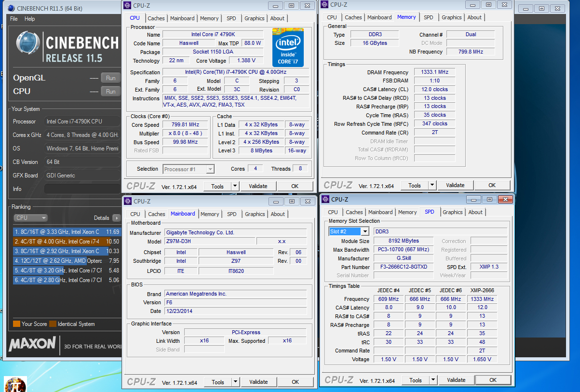Image resolution: width=580 pixels, height=392 pixels.
Task: Switch to Graphics tab in the CPU window
Action: pyautogui.click(x=255, y=18)
